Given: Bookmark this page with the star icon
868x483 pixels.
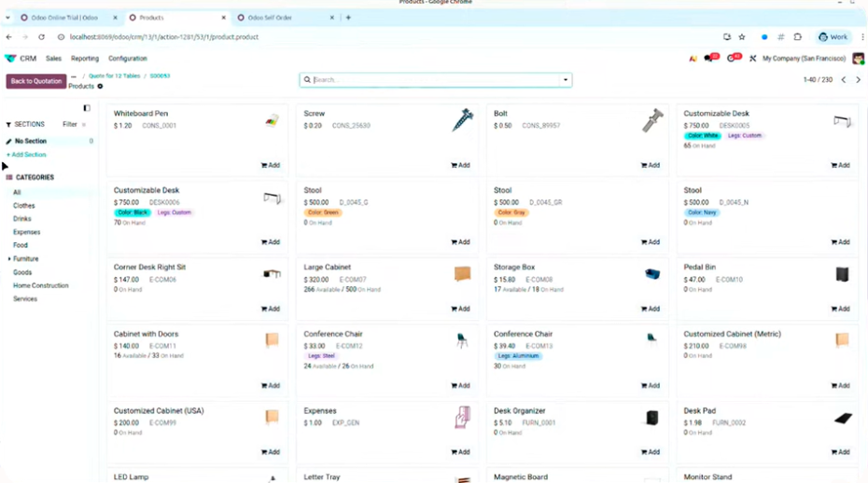Looking at the screenshot, I should coord(742,37).
